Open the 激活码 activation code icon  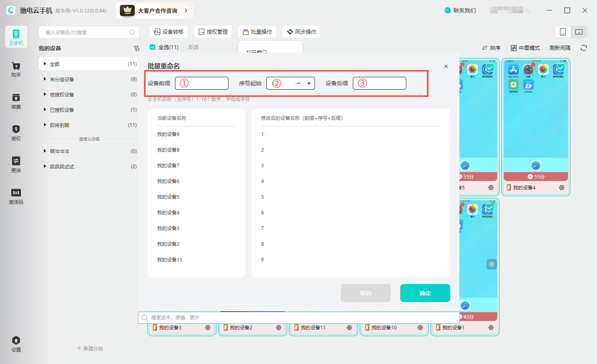click(x=16, y=196)
